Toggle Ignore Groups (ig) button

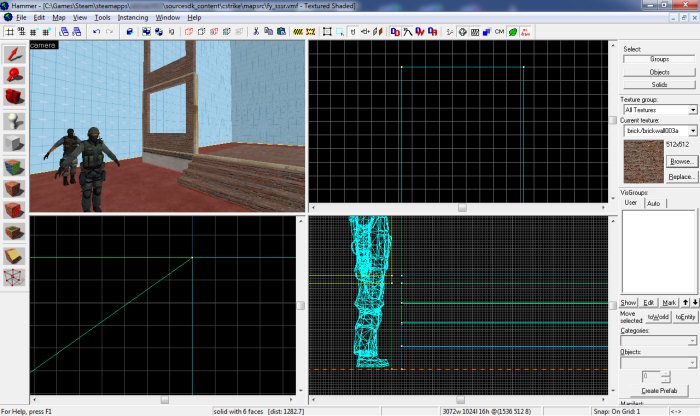click(x=171, y=32)
